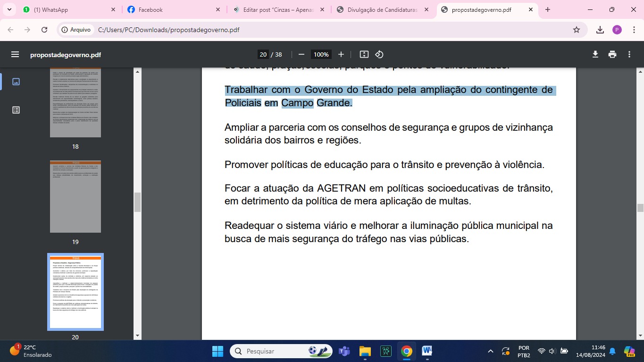This screenshot has height=362, width=644.
Task: Bookmark this page with star icon
Action: [x=577, y=30]
